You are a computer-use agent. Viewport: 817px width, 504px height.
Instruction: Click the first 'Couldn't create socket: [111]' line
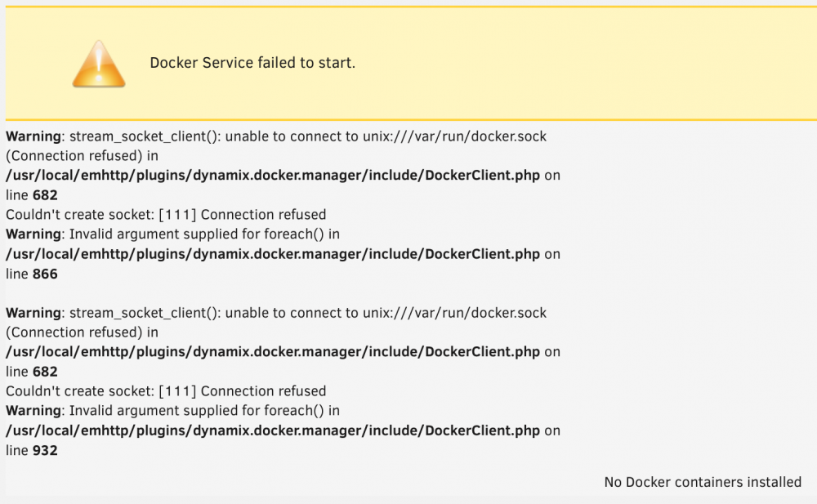pos(166,215)
